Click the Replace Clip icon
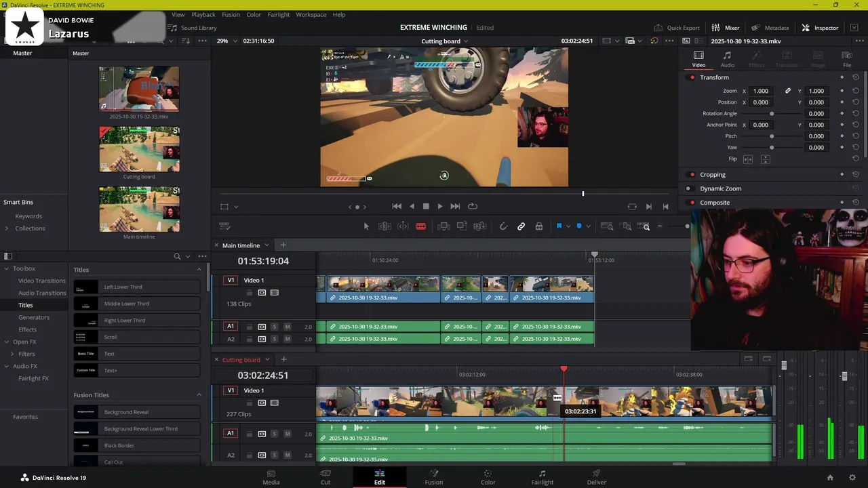This screenshot has height=488, width=868. (x=479, y=226)
